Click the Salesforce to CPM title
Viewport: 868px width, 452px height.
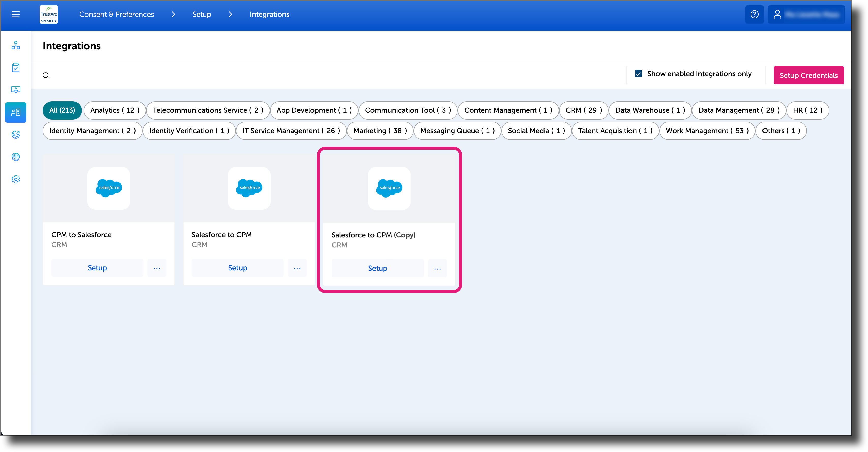click(x=221, y=235)
